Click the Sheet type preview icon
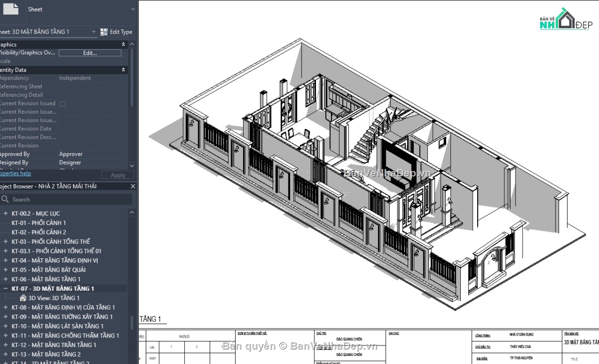The width and height of the screenshot is (599, 364). tap(10, 8)
